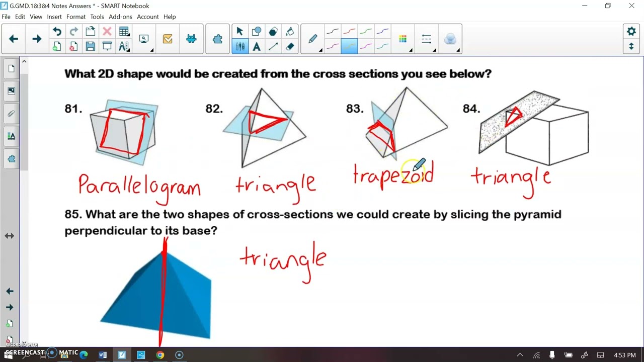Open a file with the toolbar icon
Image resolution: width=644 pixels, height=362 pixels.
(91, 32)
